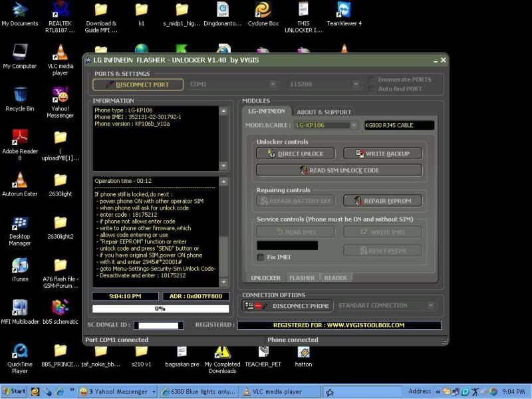Click READ SIM UNLOCK CODE button
This screenshot has height=399, width=532.
tap(339, 170)
